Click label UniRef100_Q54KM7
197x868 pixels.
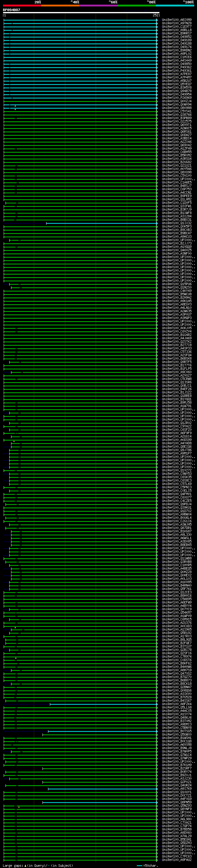pos(176,612)
